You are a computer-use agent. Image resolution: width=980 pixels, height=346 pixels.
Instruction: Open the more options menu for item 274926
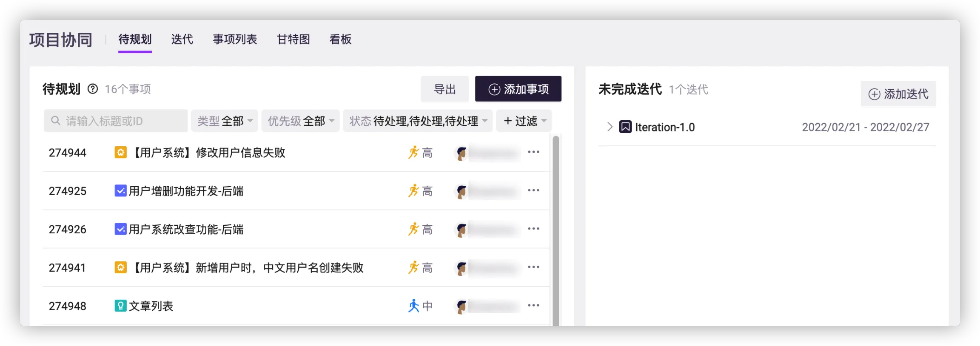point(533,229)
